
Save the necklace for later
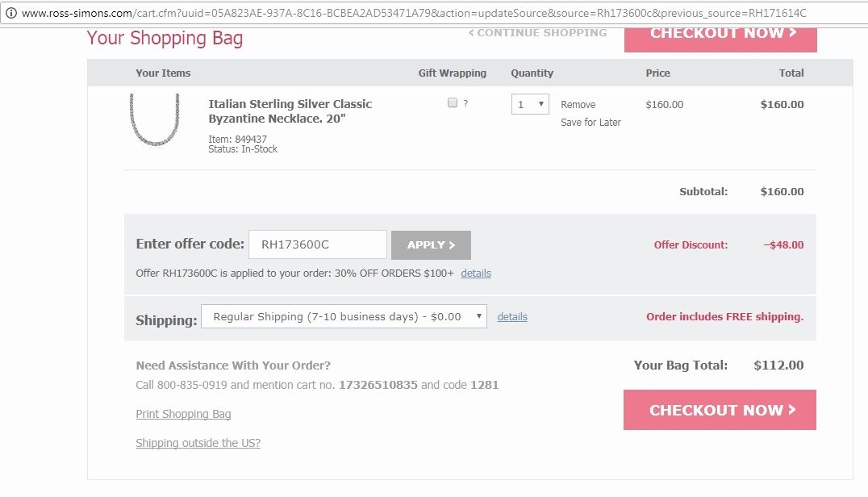point(590,123)
